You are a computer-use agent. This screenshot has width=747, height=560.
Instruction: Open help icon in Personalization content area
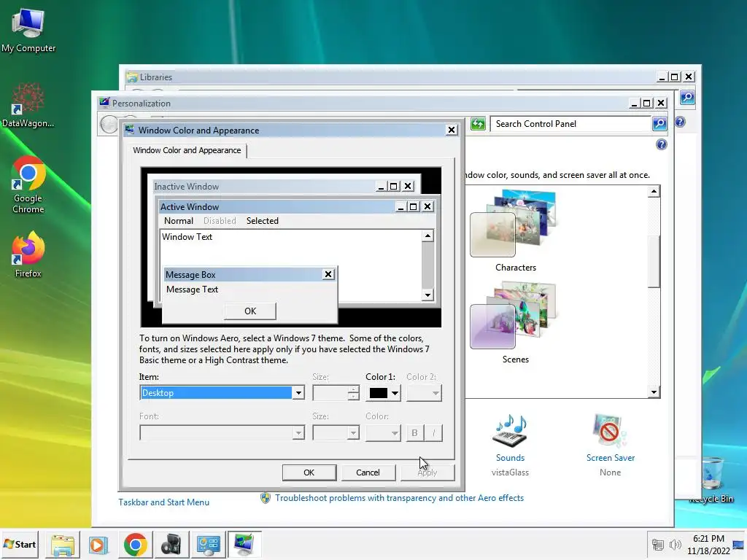pos(661,144)
